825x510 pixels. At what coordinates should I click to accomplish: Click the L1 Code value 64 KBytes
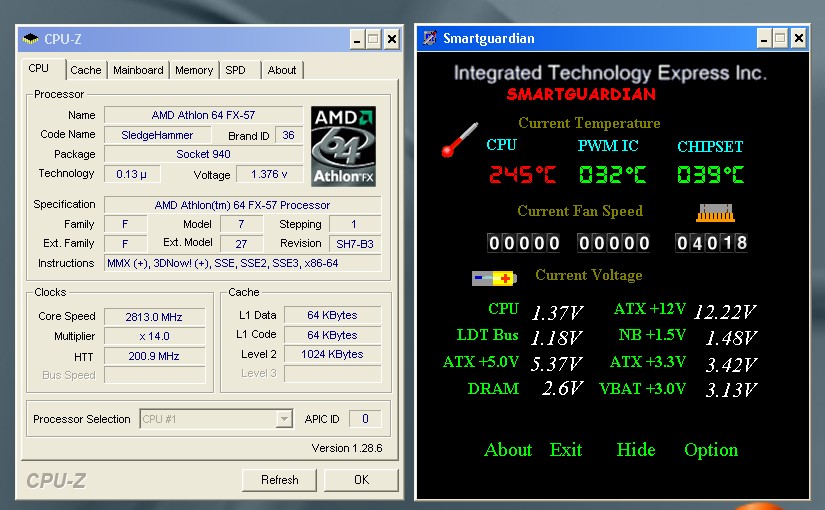[332, 335]
